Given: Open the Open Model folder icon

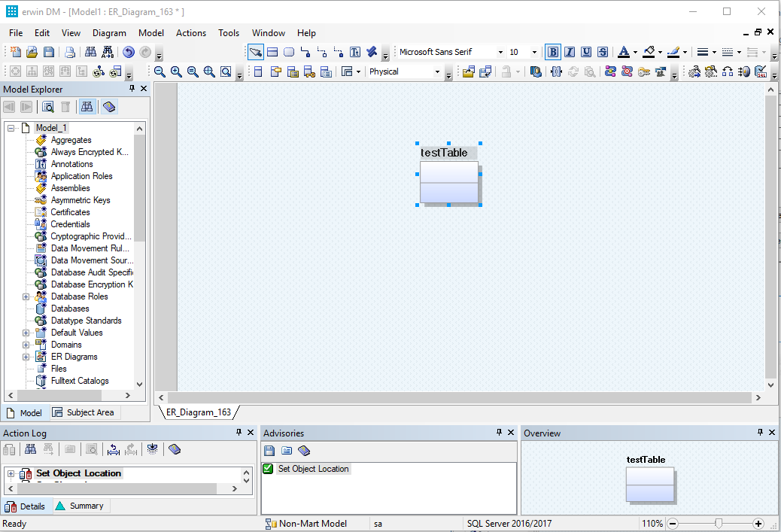Looking at the screenshot, I should point(32,52).
